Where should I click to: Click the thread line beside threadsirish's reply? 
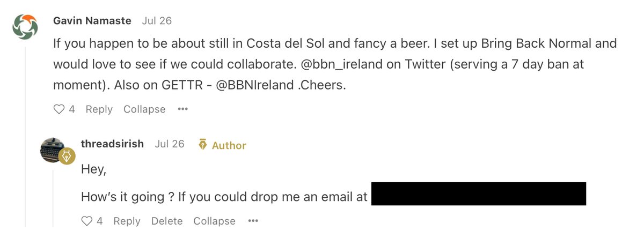tap(53, 198)
